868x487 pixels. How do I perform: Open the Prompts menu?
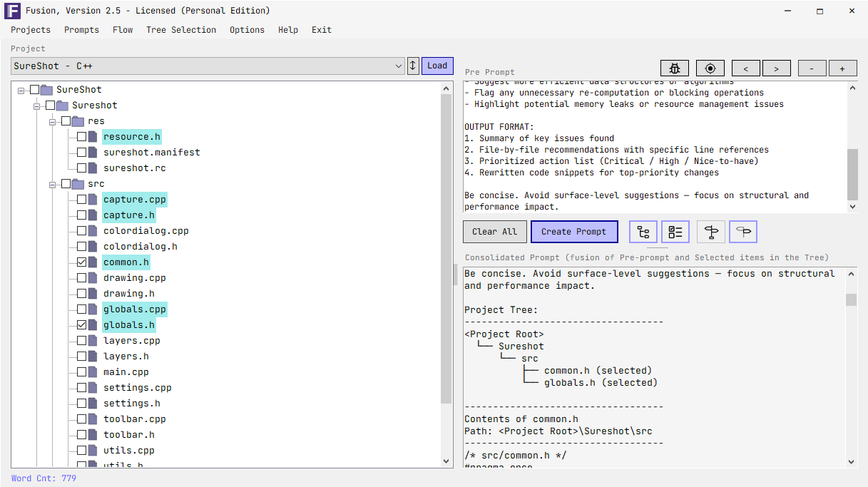(x=81, y=30)
